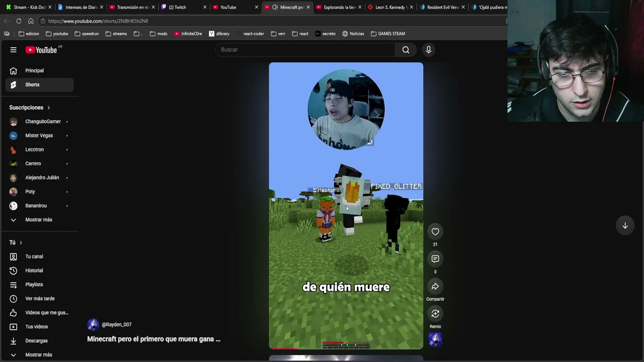644x362 pixels.
Task: Open Tus videos
Action: click(39, 327)
